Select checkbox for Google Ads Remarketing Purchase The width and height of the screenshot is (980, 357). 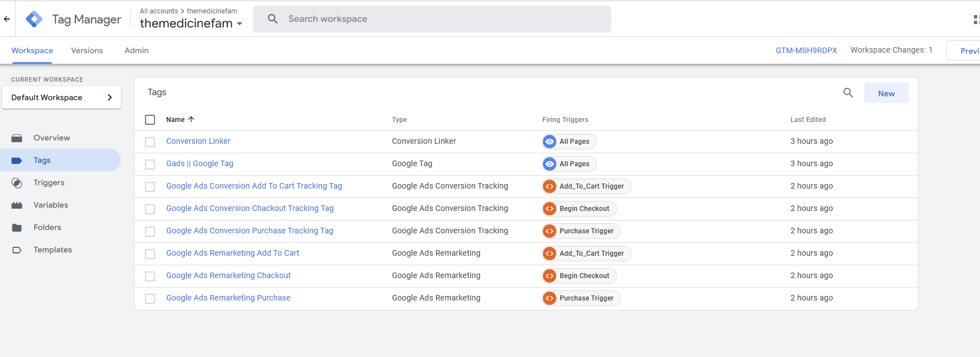pyautogui.click(x=150, y=299)
